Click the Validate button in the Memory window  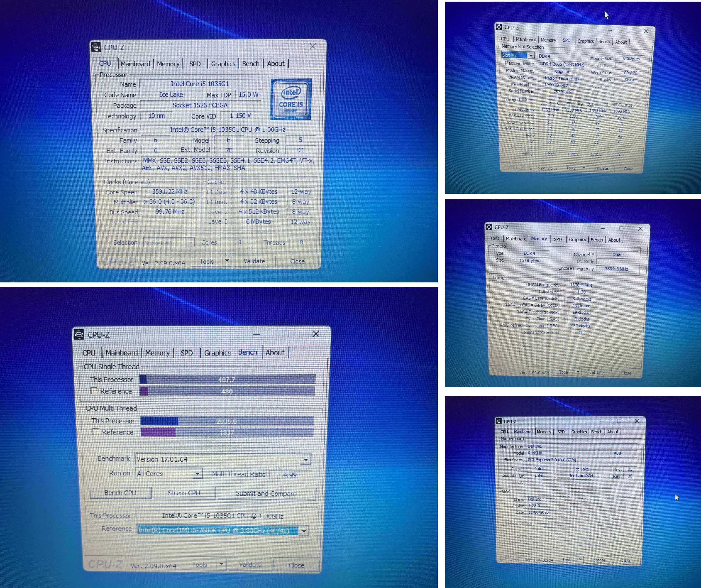(x=596, y=372)
